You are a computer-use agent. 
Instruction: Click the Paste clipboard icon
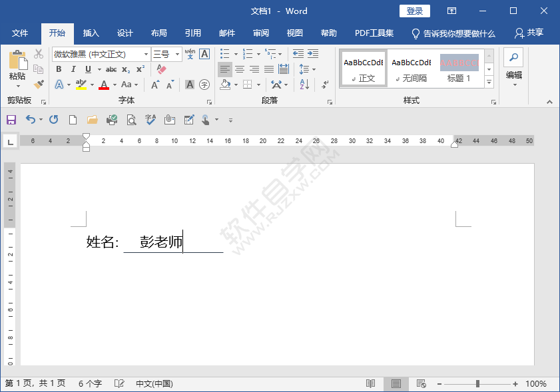click(18, 59)
